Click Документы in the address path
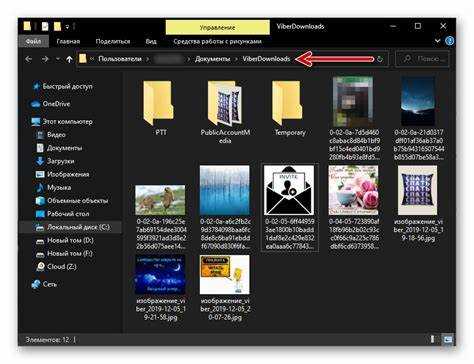474x364 pixels. click(212, 59)
